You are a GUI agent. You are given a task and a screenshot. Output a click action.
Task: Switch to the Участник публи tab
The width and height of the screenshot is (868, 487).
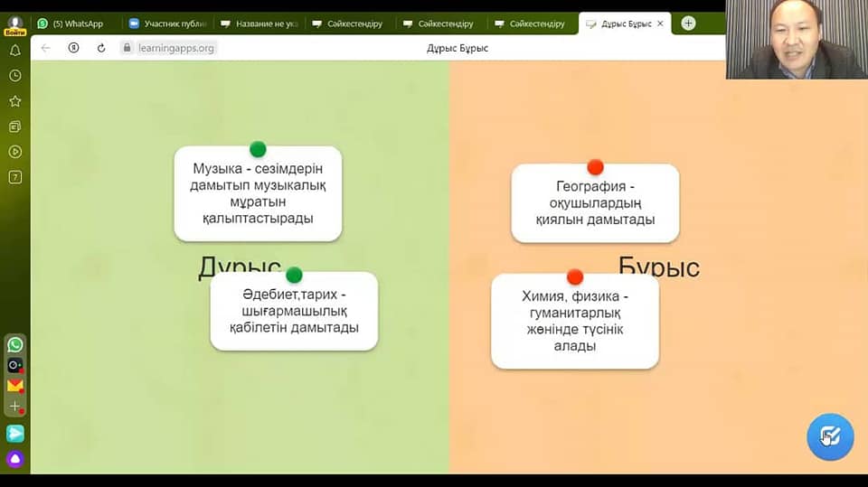tap(168, 23)
